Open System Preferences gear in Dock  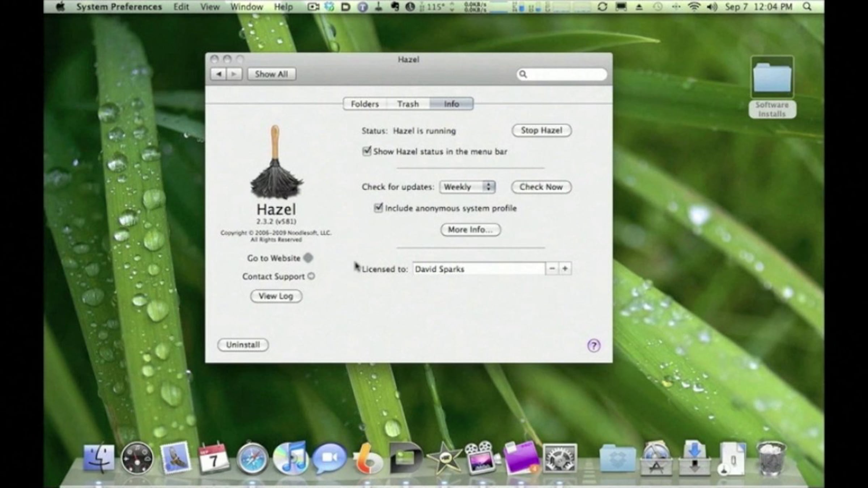559,458
